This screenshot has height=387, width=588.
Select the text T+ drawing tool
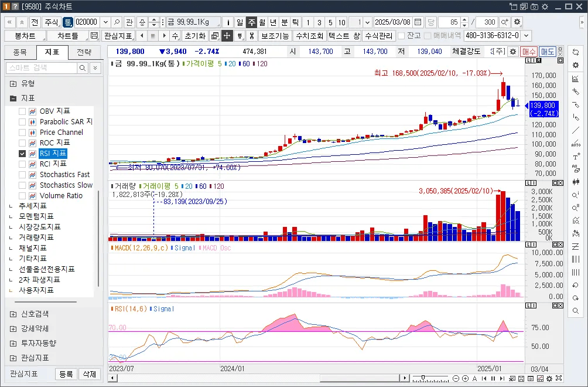point(576,157)
